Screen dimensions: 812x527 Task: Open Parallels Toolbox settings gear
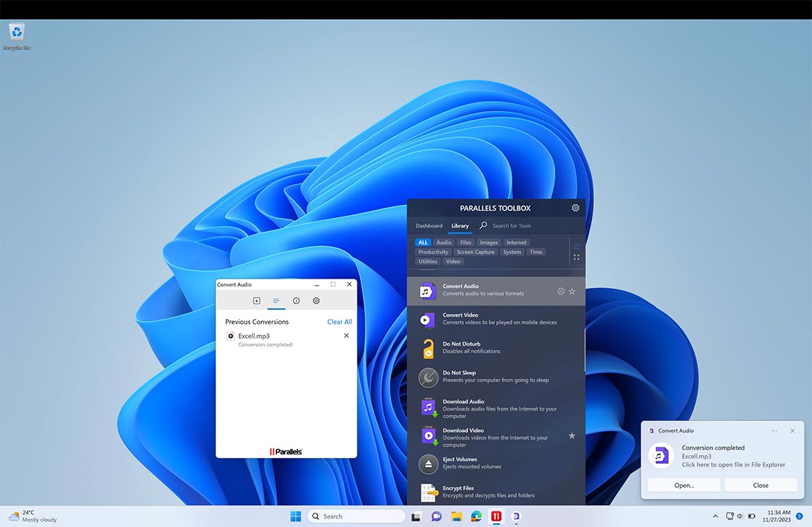tap(575, 207)
